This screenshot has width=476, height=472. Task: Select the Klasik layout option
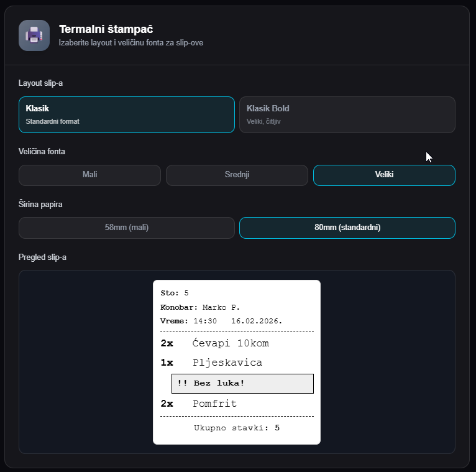pos(127,115)
